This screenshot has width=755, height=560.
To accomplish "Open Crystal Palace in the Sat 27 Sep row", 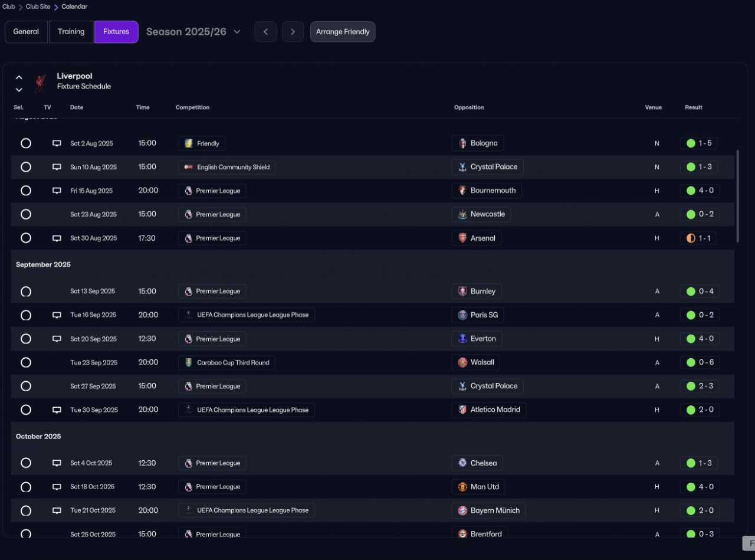I will pos(488,386).
